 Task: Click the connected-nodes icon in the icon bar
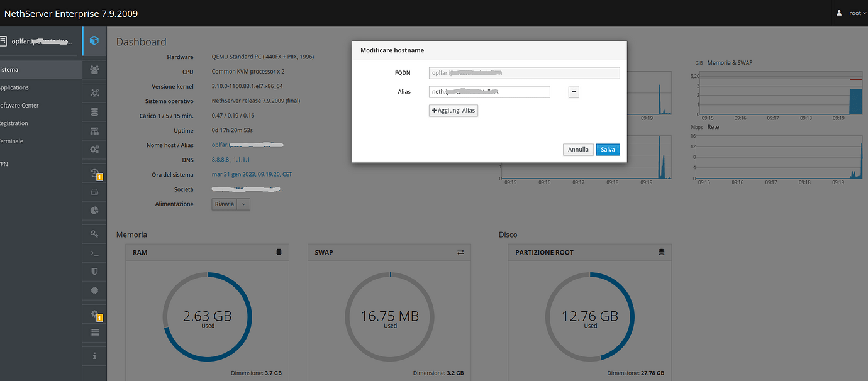click(x=94, y=93)
